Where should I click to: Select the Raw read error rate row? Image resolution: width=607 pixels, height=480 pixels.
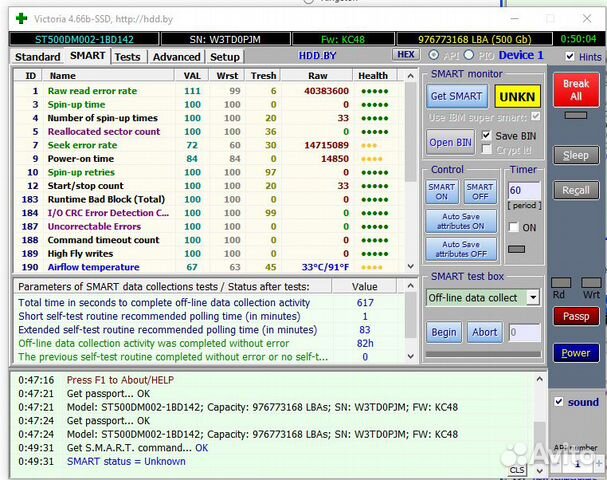209,91
